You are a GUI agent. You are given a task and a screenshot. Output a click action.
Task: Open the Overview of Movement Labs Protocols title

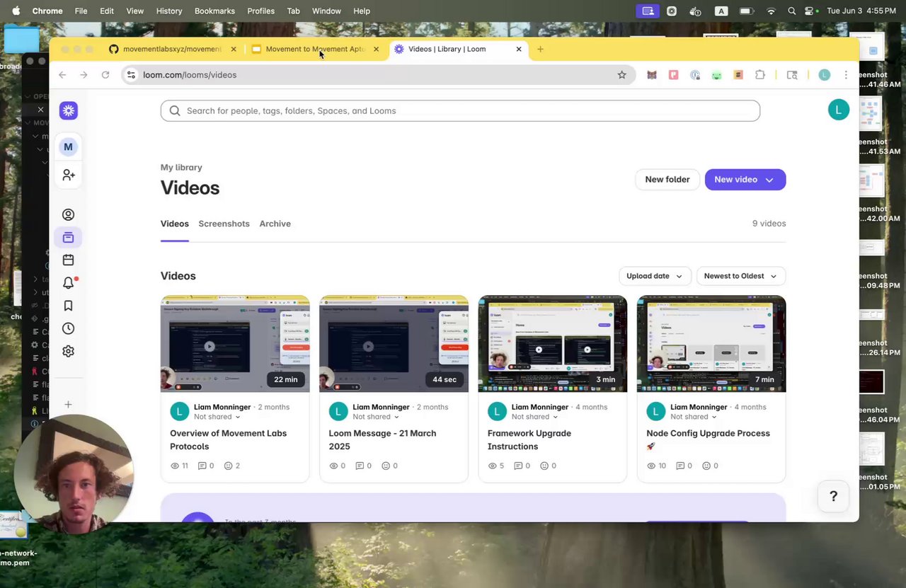(x=228, y=439)
